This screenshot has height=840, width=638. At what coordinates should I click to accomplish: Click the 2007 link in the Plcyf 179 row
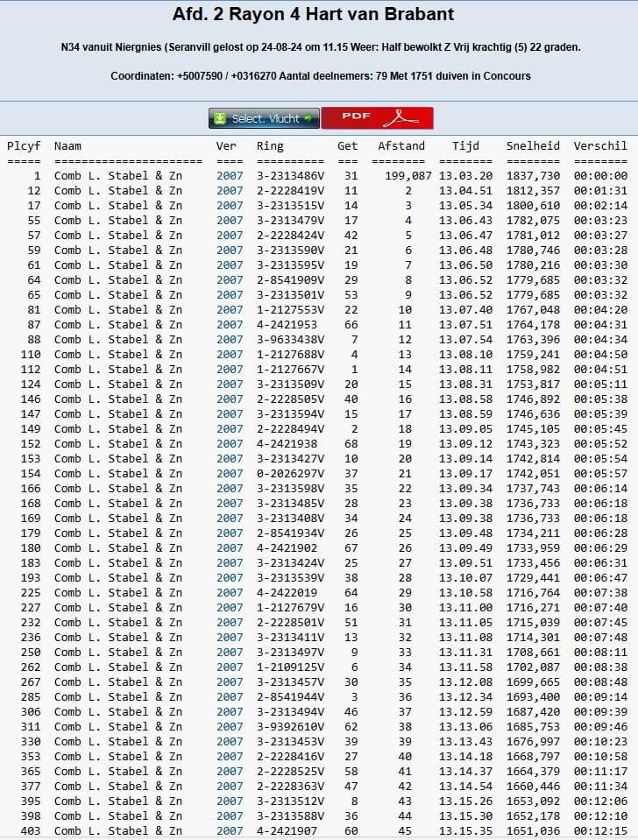pyautogui.click(x=230, y=533)
